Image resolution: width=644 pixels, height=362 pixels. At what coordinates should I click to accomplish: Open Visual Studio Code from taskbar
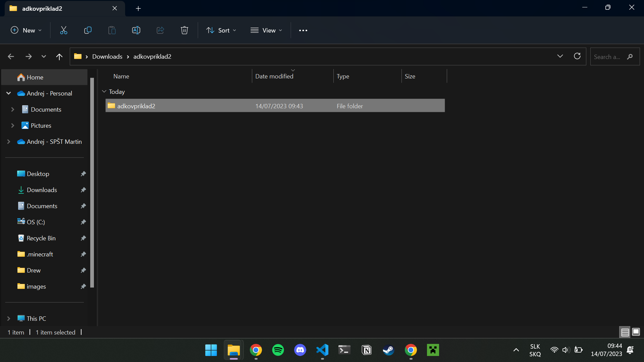click(322, 350)
